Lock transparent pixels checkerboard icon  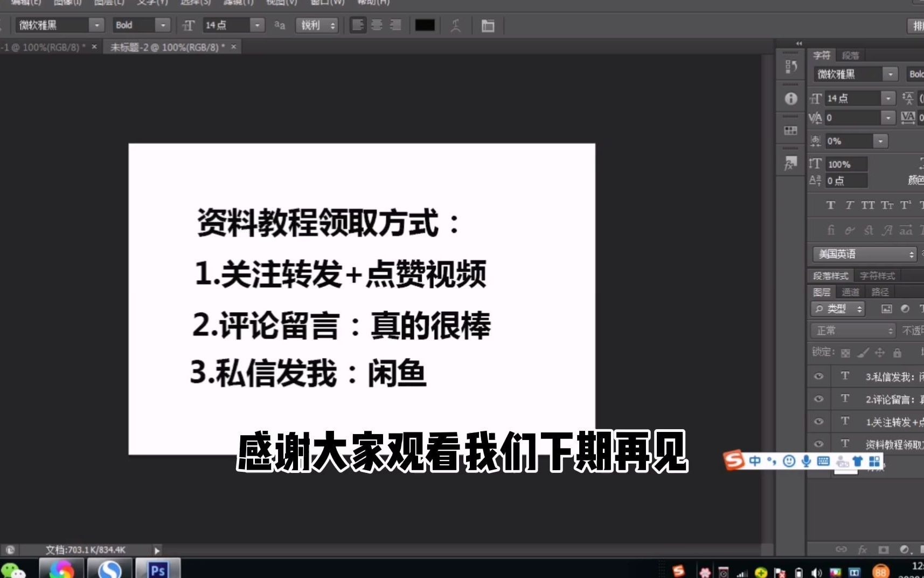point(845,353)
